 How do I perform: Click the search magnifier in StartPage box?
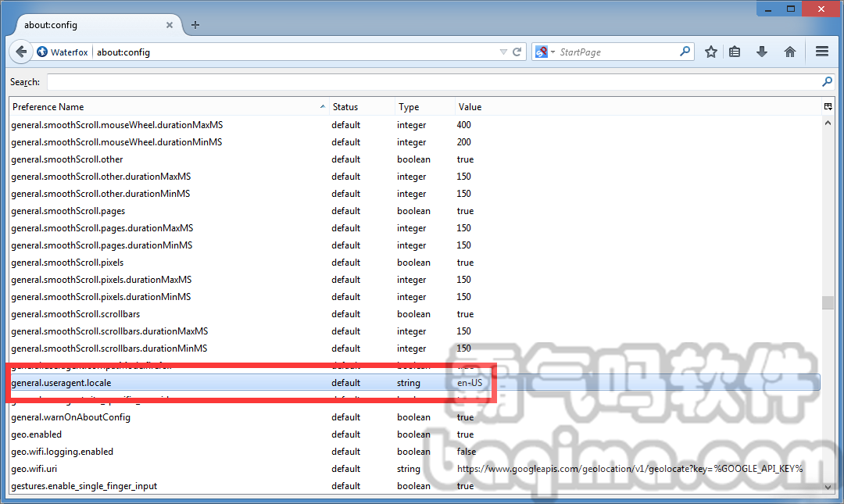[x=685, y=52]
